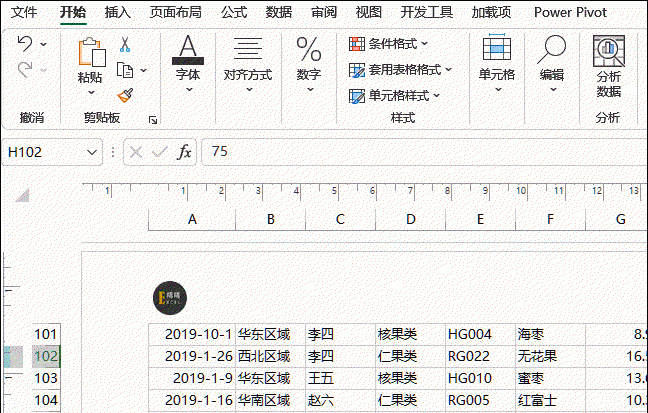Select column D header
Screen dimensions: 648x413
pyautogui.click(x=410, y=219)
